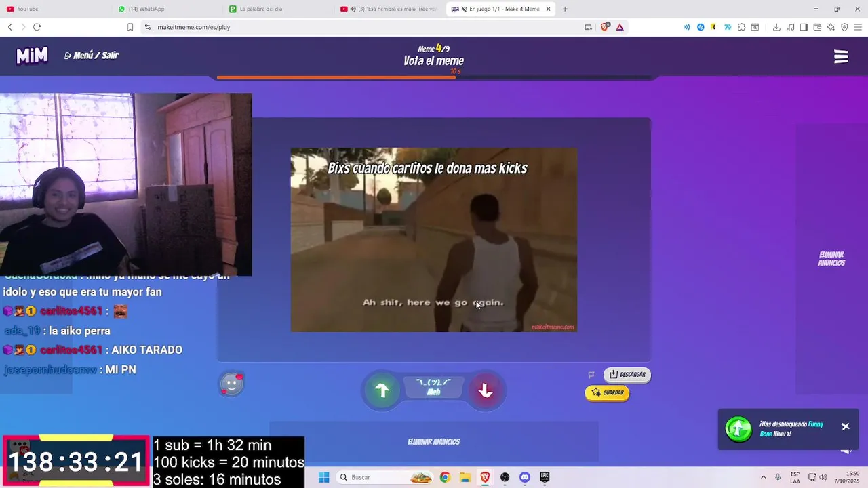Open Chrome from the taskbar

(445, 477)
